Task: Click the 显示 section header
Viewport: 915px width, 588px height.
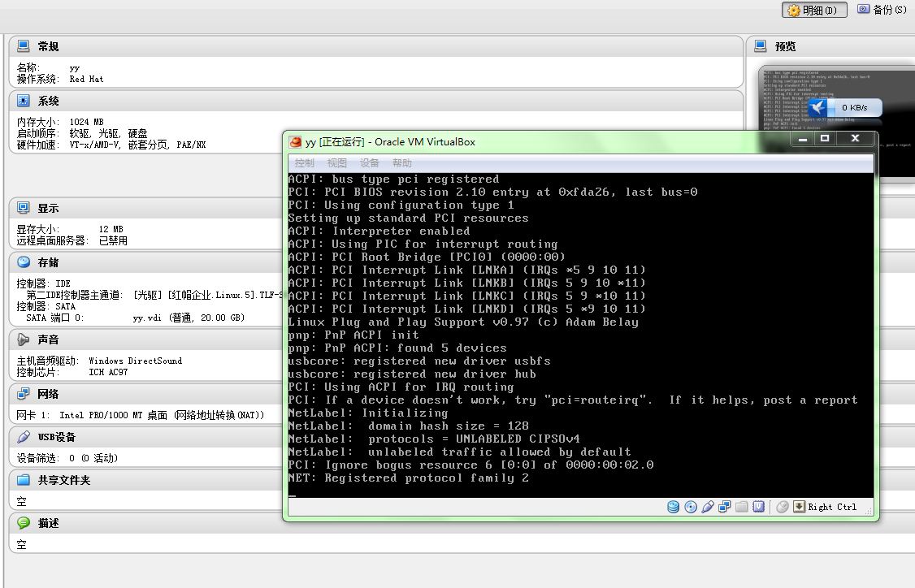Action: (x=48, y=208)
